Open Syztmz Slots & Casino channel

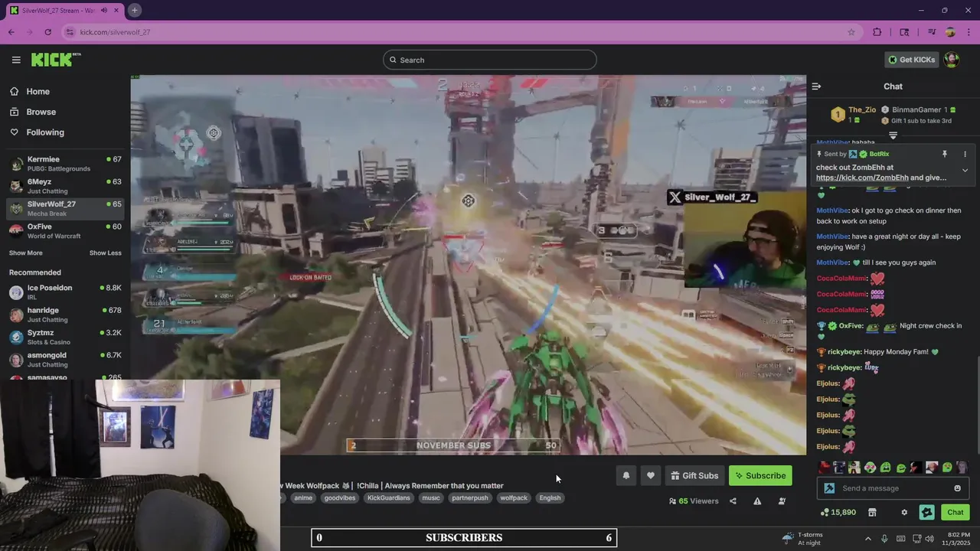[65, 337]
